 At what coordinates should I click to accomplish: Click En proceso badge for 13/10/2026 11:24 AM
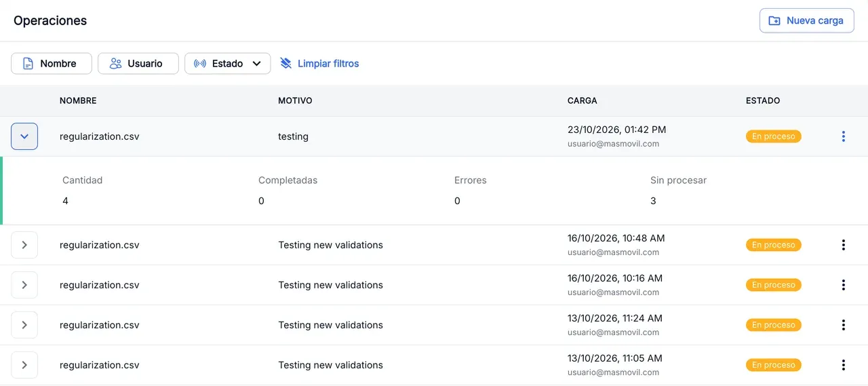click(774, 325)
